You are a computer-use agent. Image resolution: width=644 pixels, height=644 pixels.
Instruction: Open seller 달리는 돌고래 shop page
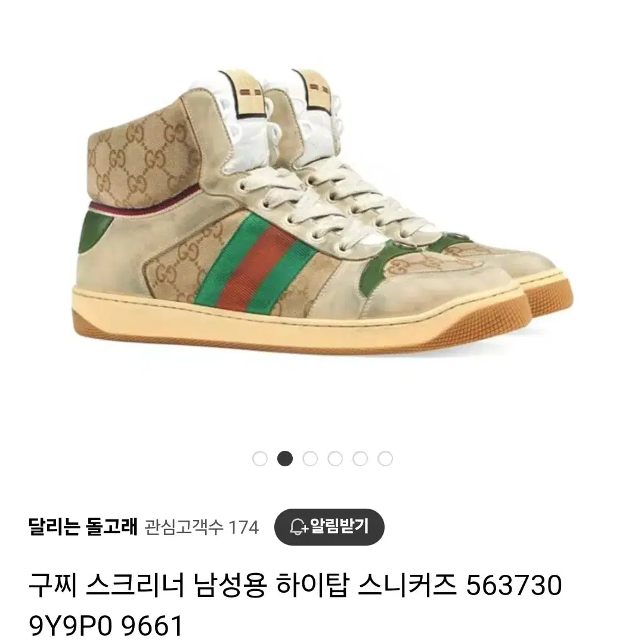(x=82, y=527)
